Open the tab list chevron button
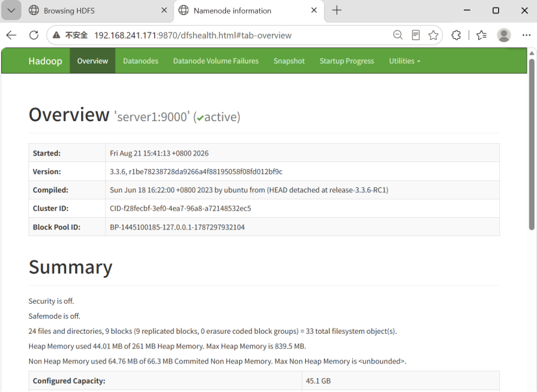 11,10
